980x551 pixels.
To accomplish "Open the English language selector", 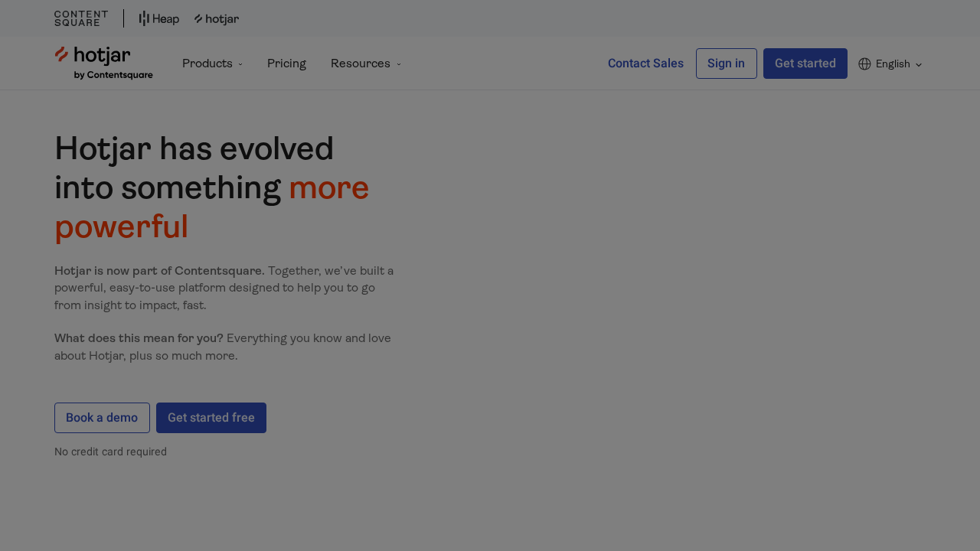I will [x=892, y=64].
